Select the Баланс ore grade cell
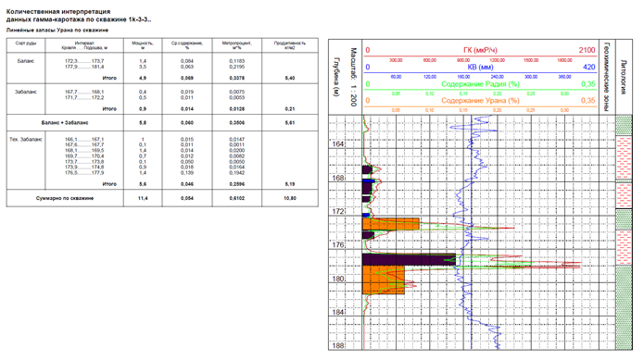Screen dimensions: 644x360 pos(25,61)
